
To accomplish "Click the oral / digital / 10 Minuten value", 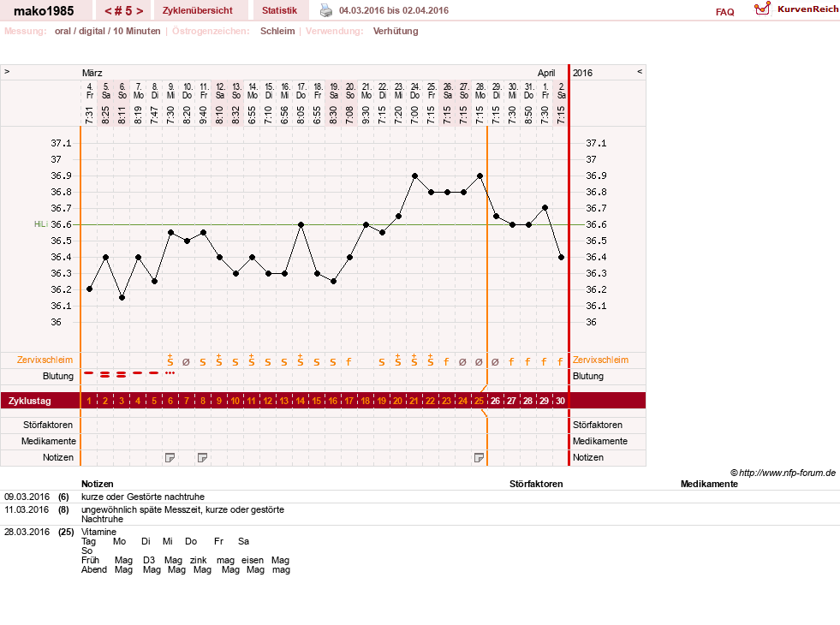I will point(108,31).
